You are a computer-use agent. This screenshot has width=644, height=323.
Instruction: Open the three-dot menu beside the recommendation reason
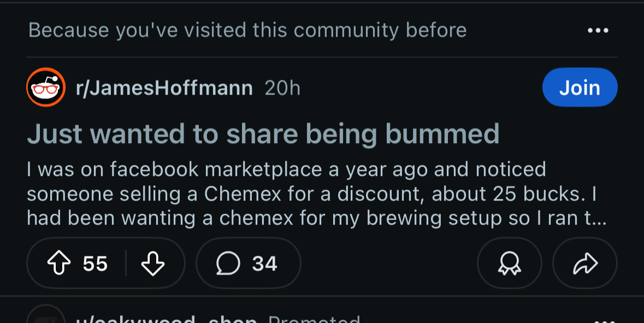point(598,30)
